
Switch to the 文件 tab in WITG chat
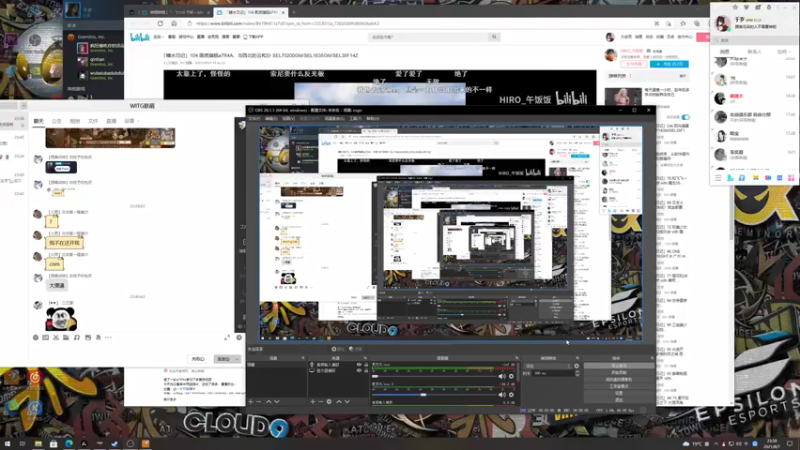[93, 121]
